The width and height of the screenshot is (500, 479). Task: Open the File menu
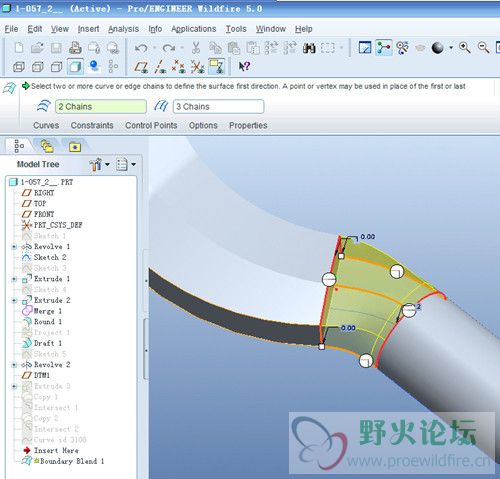pos(11,29)
